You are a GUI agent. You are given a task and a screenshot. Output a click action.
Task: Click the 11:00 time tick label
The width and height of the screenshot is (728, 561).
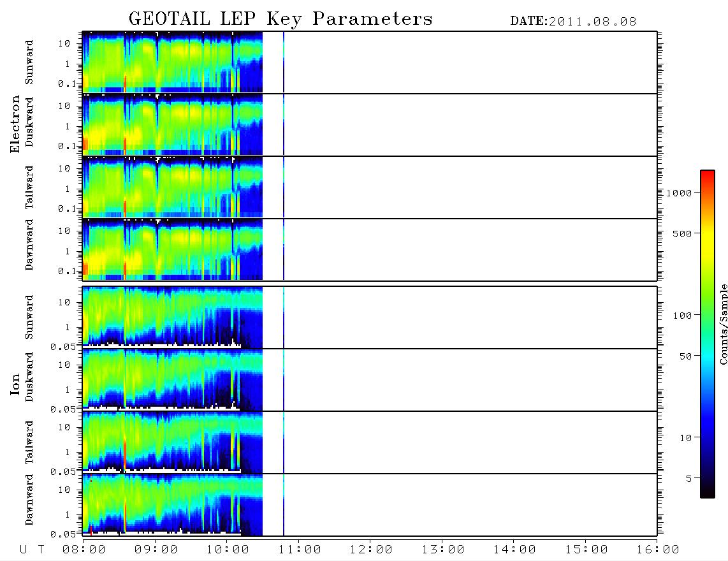pos(299,550)
